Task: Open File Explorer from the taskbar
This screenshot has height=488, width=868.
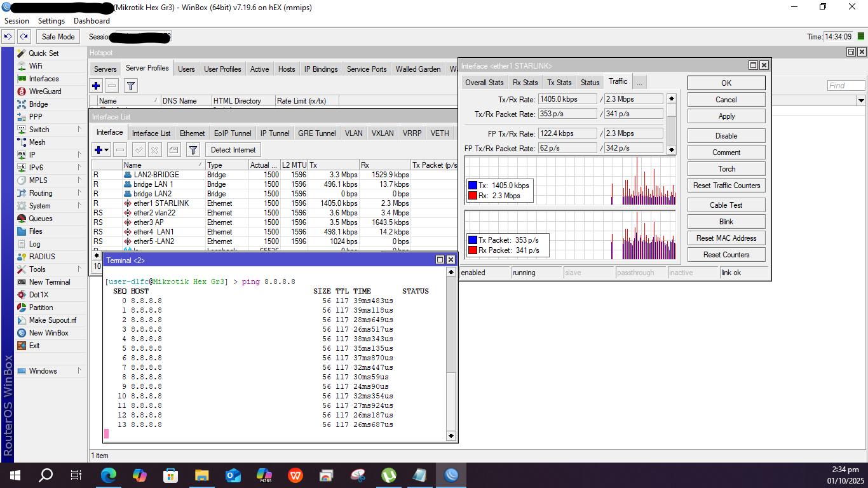Action: point(202,475)
